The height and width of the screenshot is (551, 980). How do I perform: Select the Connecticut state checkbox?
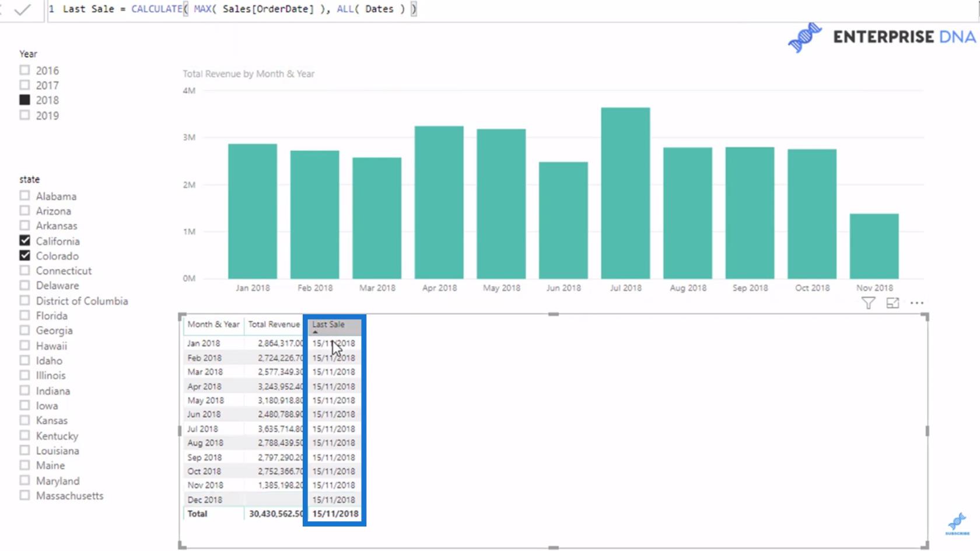pos(24,270)
